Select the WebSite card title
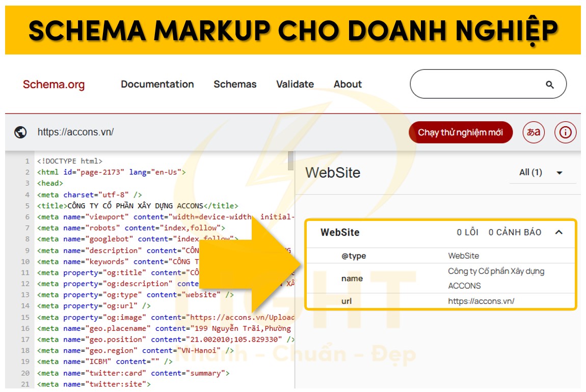Screen dimensions: 586x392 pyautogui.click(x=340, y=232)
